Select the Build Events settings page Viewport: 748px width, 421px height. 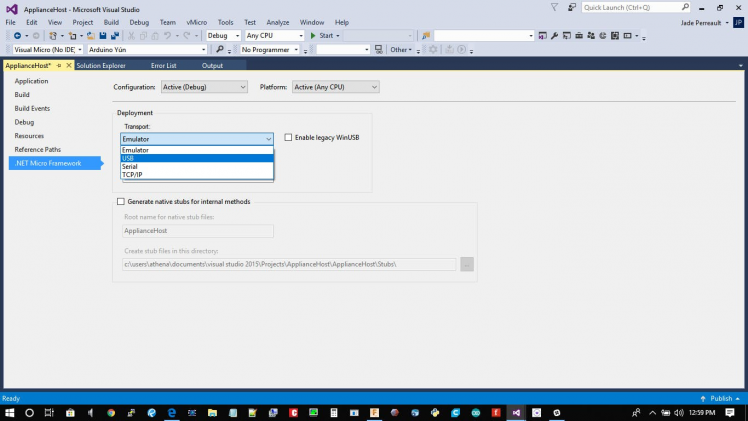pos(32,108)
